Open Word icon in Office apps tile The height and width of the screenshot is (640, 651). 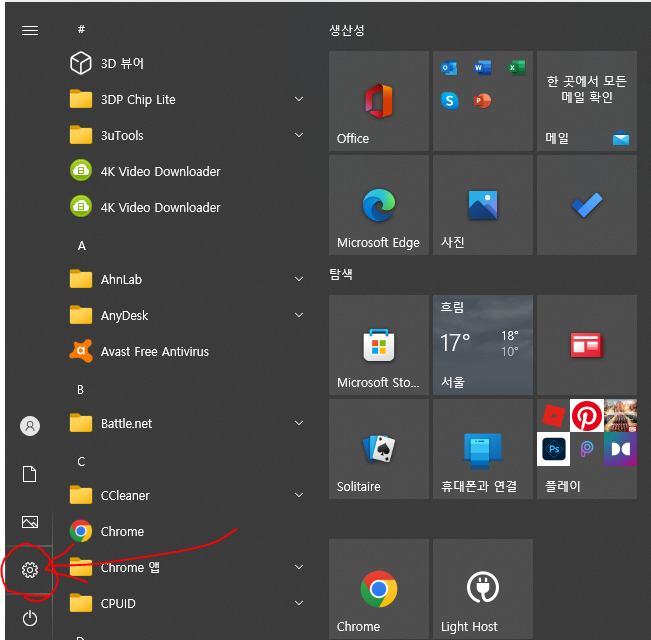point(482,68)
